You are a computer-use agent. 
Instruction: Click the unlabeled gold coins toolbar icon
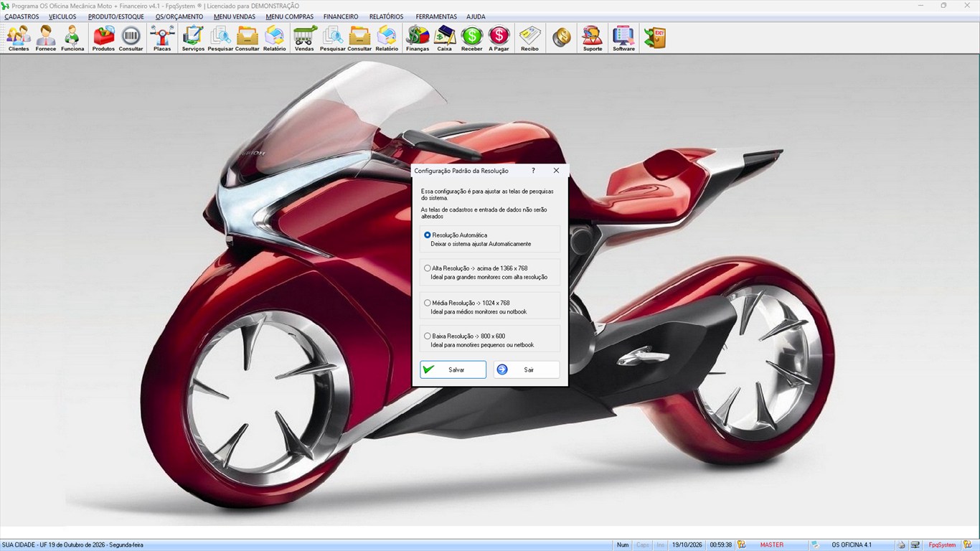coord(562,38)
